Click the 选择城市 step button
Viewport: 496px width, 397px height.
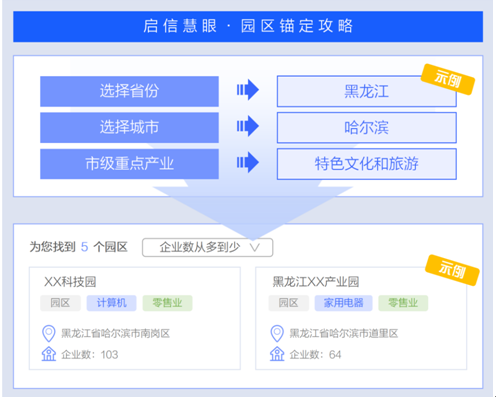pos(129,128)
